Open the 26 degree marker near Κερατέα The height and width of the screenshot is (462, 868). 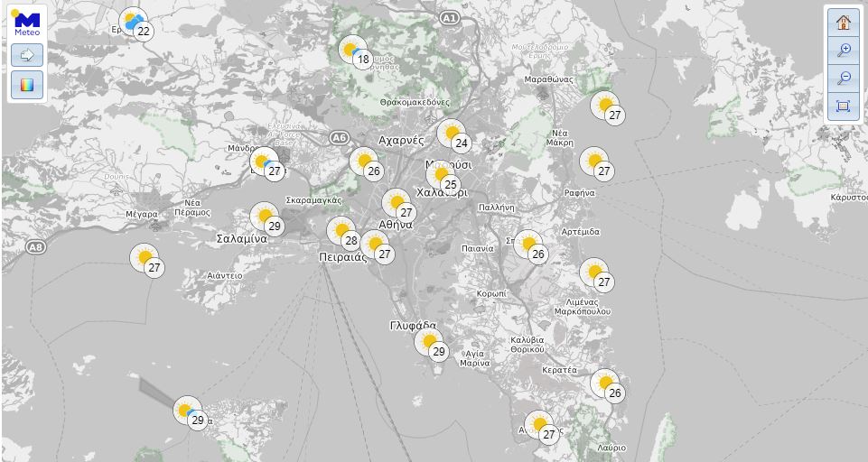coord(606,385)
